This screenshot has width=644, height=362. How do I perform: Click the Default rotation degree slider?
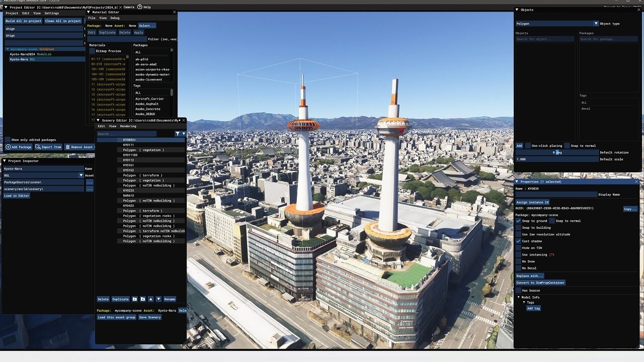[556, 152]
